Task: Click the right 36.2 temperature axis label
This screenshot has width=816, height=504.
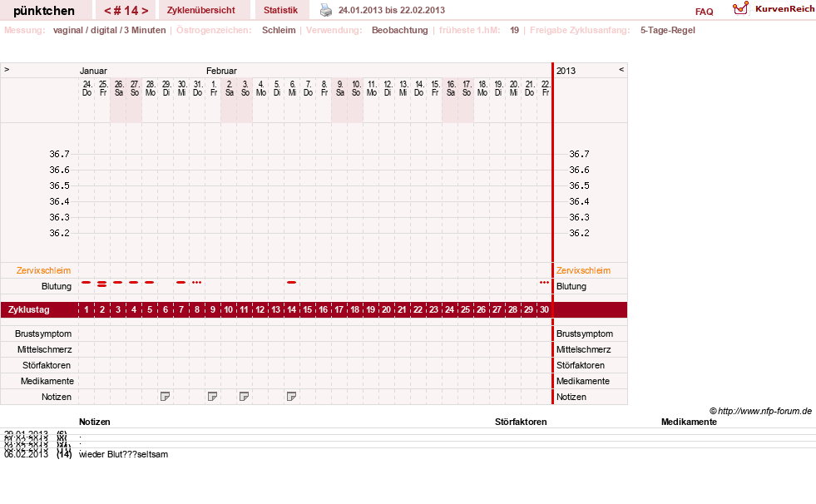Action: [579, 233]
